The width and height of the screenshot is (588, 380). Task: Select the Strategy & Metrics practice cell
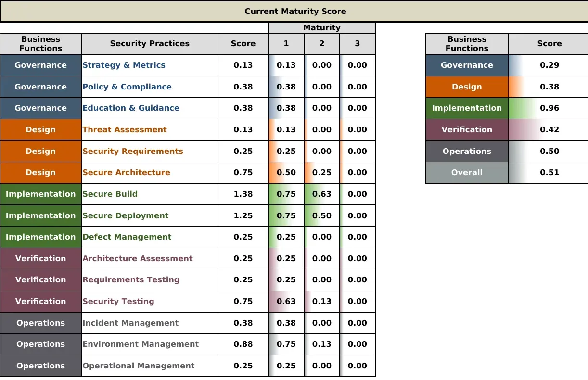150,65
